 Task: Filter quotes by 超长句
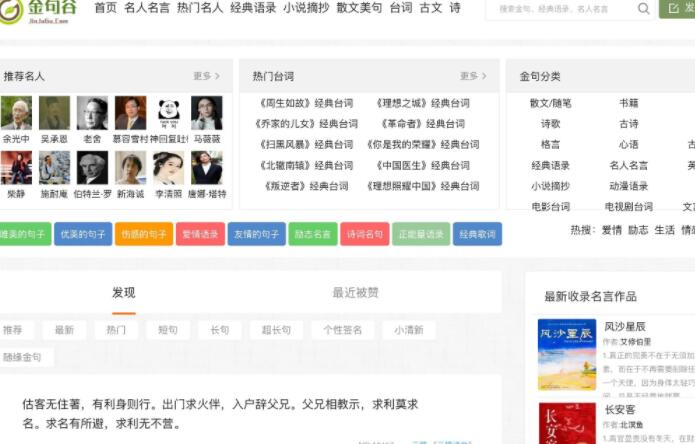coord(276,330)
